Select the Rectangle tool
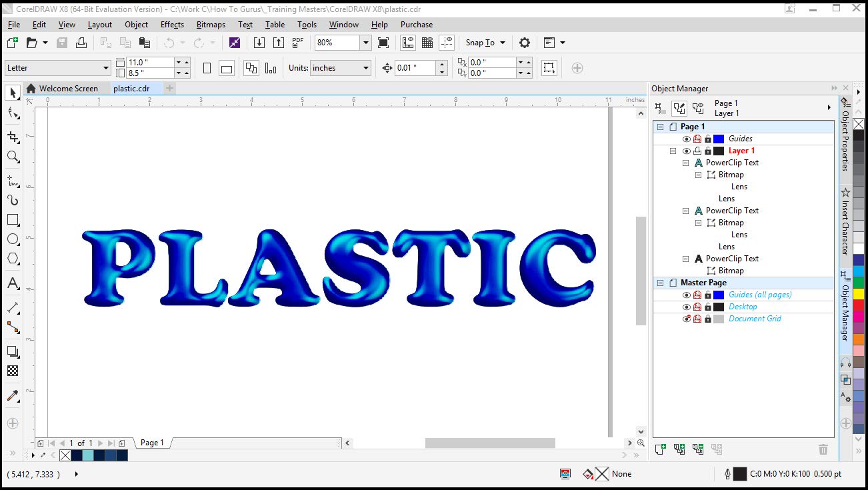This screenshot has height=490, width=868. [13, 219]
